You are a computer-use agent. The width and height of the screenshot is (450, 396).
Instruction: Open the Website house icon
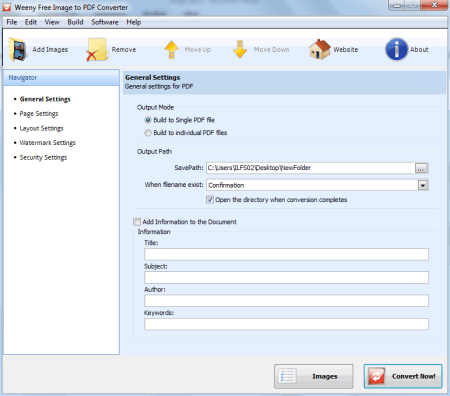[319, 49]
